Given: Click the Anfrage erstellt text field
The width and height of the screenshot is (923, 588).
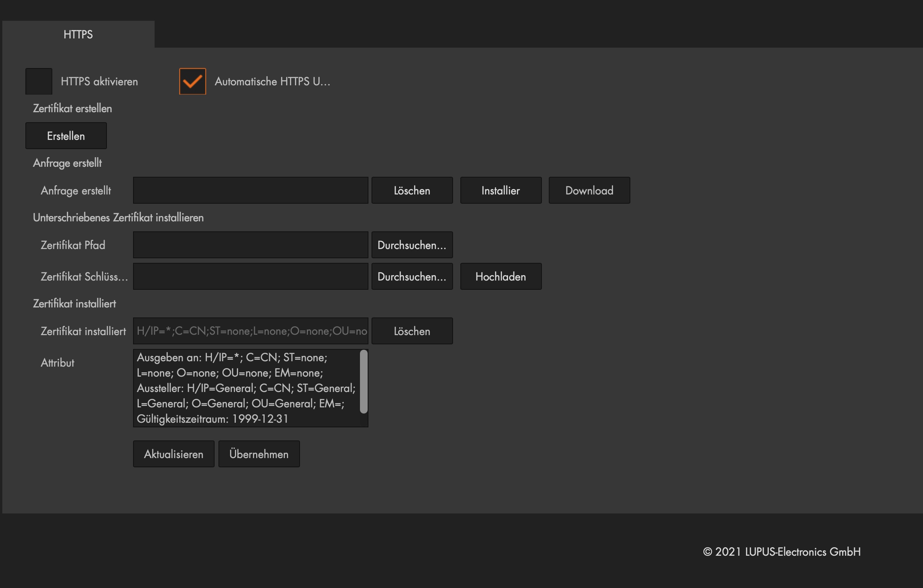Looking at the screenshot, I should (x=250, y=190).
